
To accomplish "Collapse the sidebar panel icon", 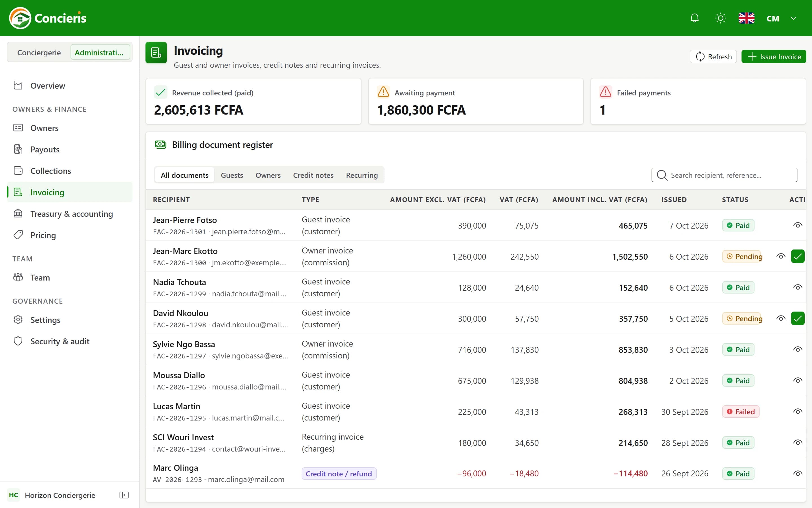I will coord(124,495).
